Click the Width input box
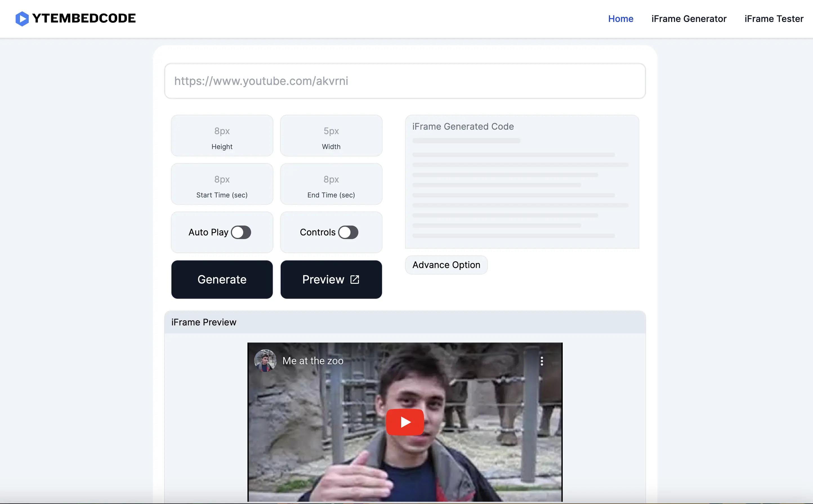 point(331,131)
